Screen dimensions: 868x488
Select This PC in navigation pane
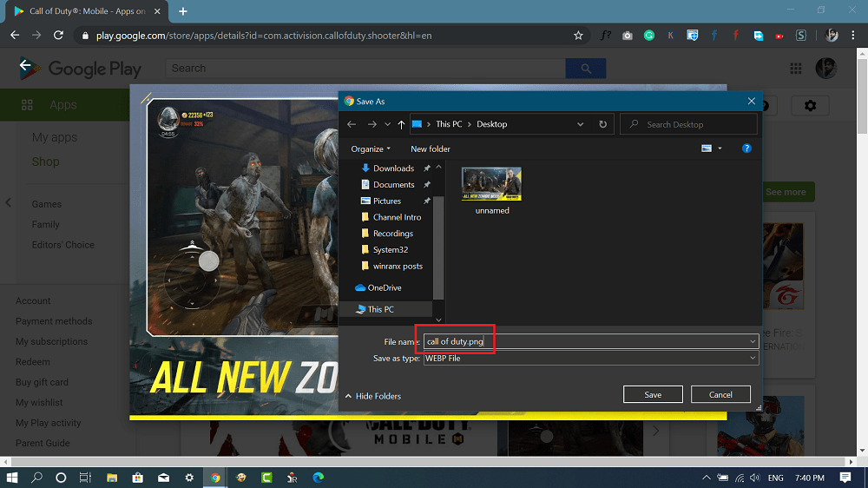pos(380,309)
